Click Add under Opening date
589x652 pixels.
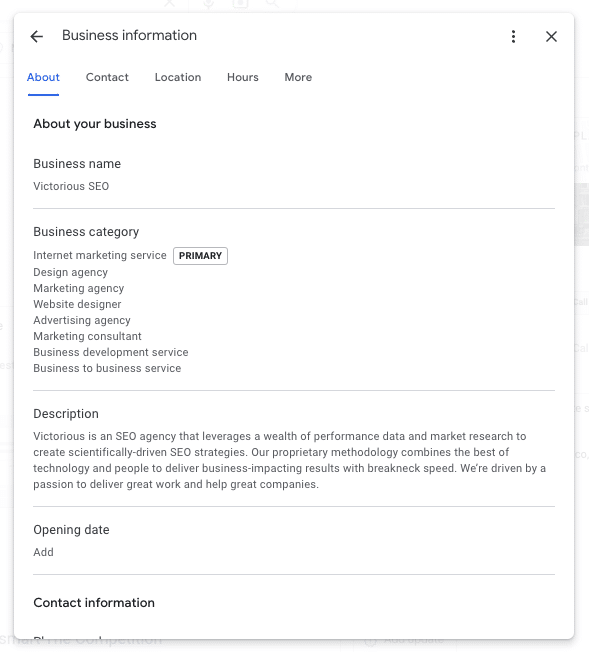(x=43, y=552)
